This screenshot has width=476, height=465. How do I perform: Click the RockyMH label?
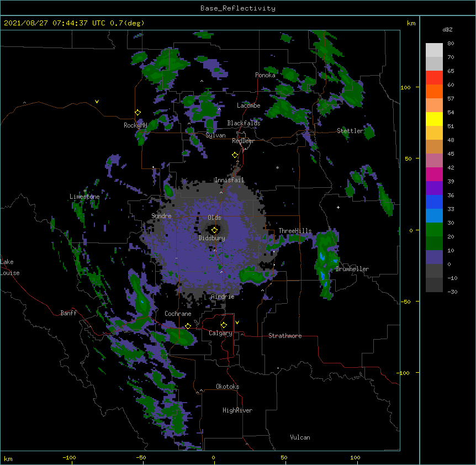(x=135, y=125)
